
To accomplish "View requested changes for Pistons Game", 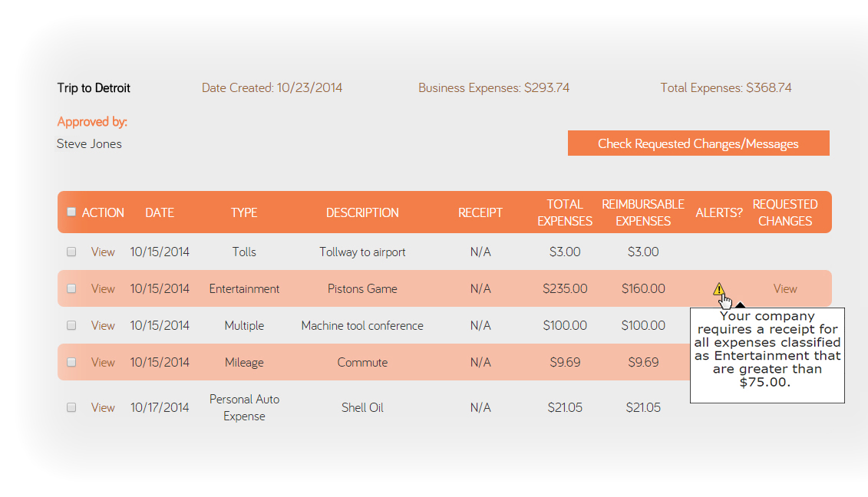I will [x=785, y=288].
